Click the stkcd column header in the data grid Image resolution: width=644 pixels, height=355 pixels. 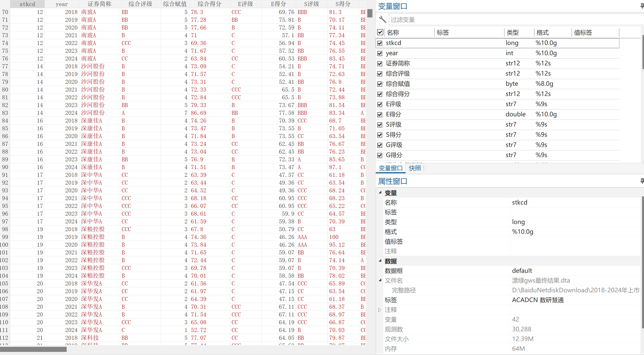tap(27, 4)
